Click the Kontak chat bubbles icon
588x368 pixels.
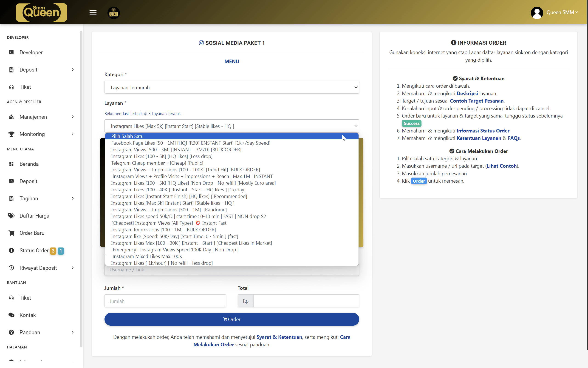tap(11, 315)
